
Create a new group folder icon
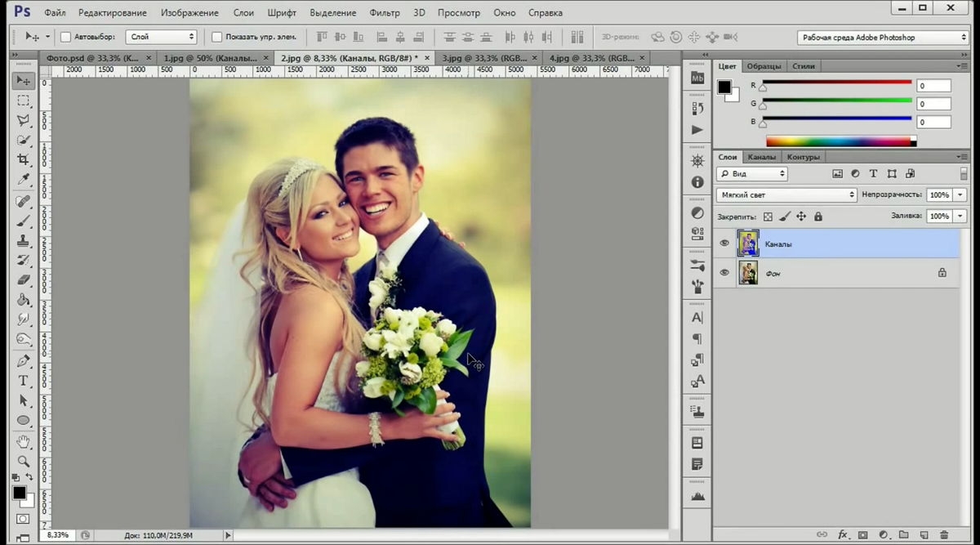pos(903,534)
